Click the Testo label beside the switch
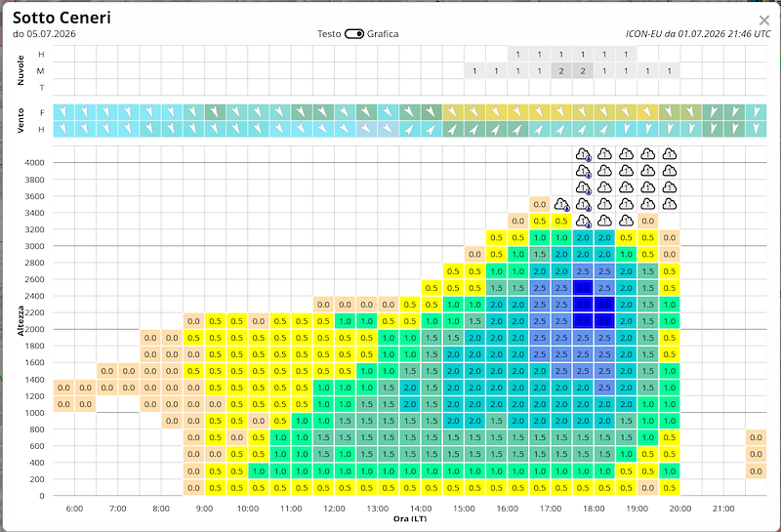This screenshot has height=532, width=781. (329, 34)
